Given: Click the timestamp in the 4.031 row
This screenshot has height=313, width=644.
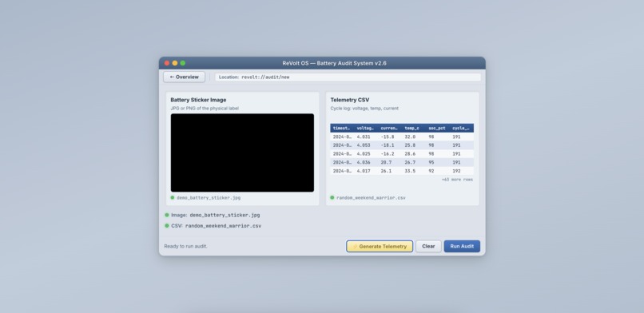Looking at the screenshot, I should (341, 137).
